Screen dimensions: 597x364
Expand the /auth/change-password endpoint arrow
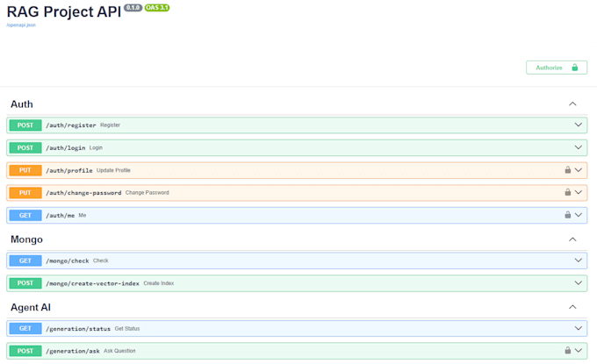(579, 192)
